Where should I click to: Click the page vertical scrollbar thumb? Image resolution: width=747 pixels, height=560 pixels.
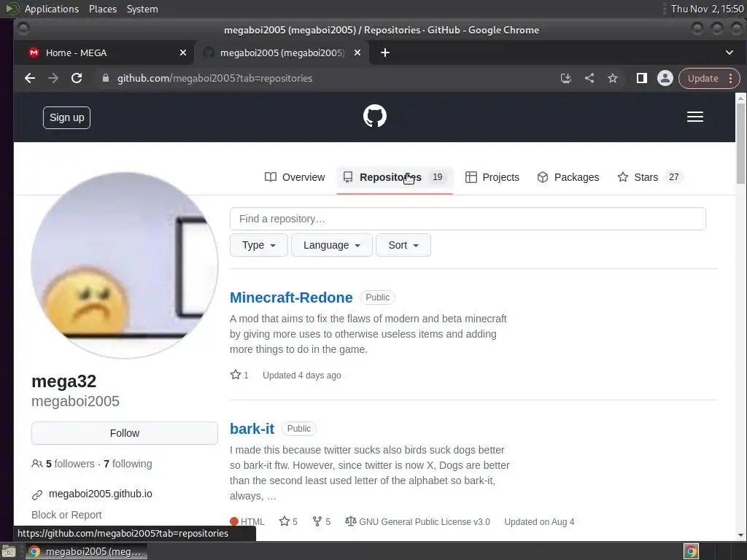click(x=740, y=143)
